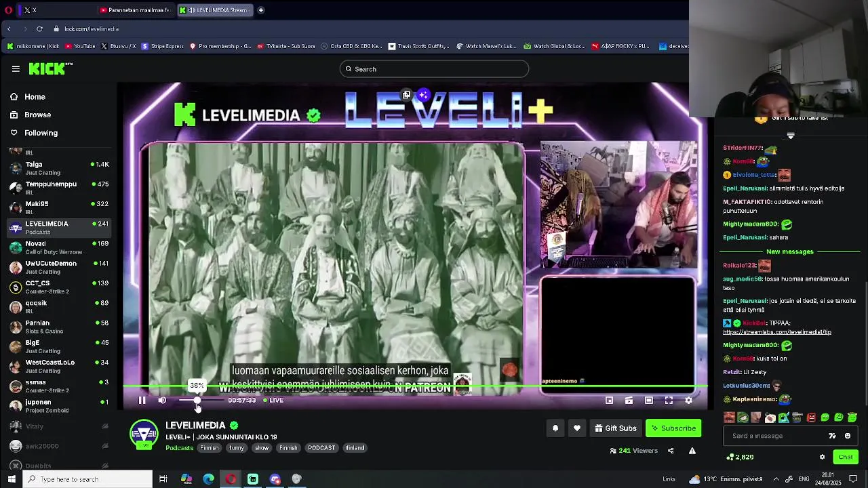
Task: Mute the stream audio speaker icon
Action: click(162, 401)
